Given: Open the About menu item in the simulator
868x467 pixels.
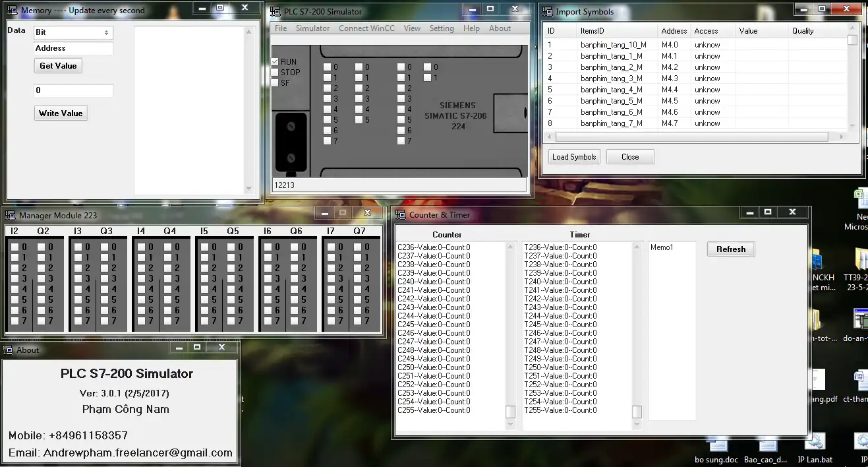Looking at the screenshot, I should (x=500, y=28).
